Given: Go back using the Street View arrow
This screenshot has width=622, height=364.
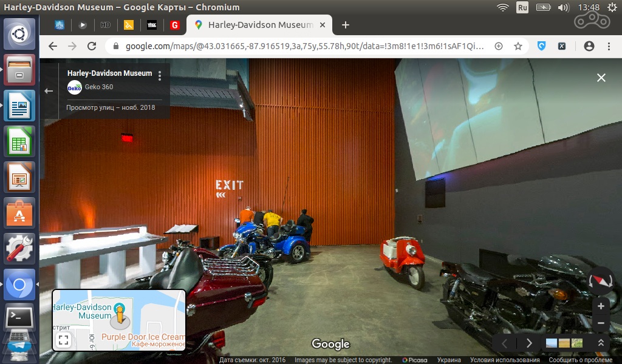Looking at the screenshot, I should pyautogui.click(x=49, y=91).
